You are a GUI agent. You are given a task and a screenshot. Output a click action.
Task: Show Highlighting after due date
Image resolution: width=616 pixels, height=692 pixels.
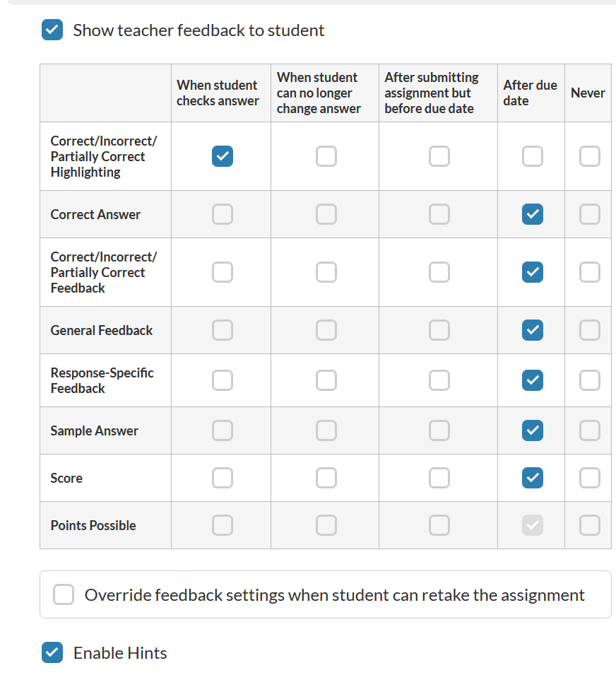(533, 156)
